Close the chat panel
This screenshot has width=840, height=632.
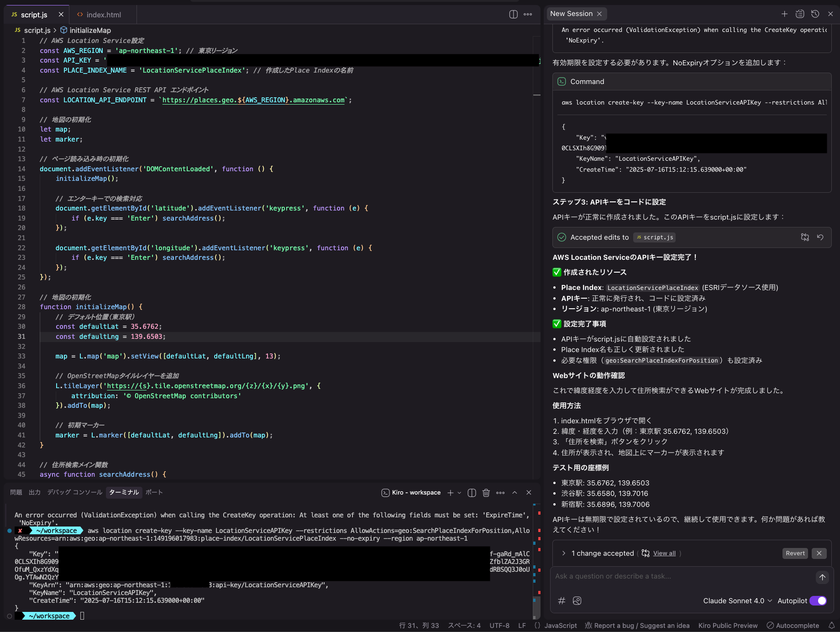(830, 14)
